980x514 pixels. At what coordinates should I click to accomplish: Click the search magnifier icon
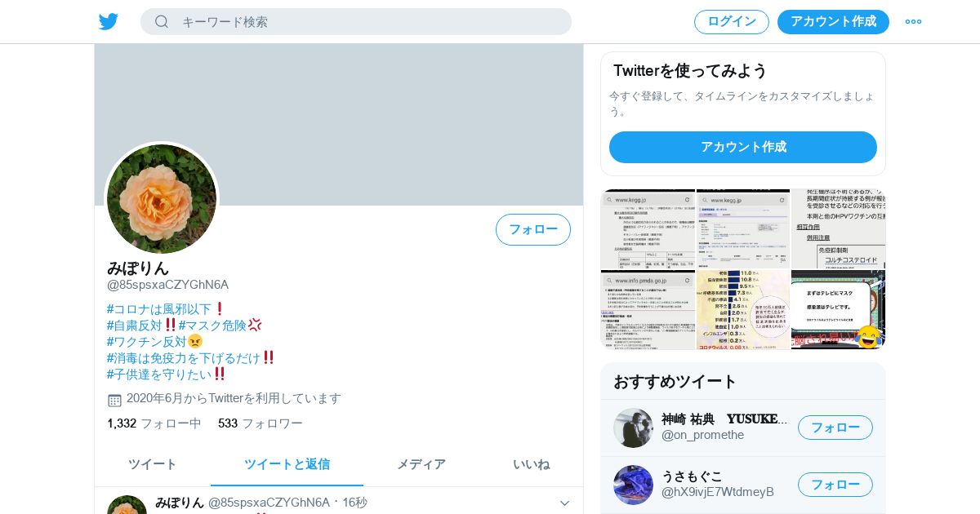(162, 21)
